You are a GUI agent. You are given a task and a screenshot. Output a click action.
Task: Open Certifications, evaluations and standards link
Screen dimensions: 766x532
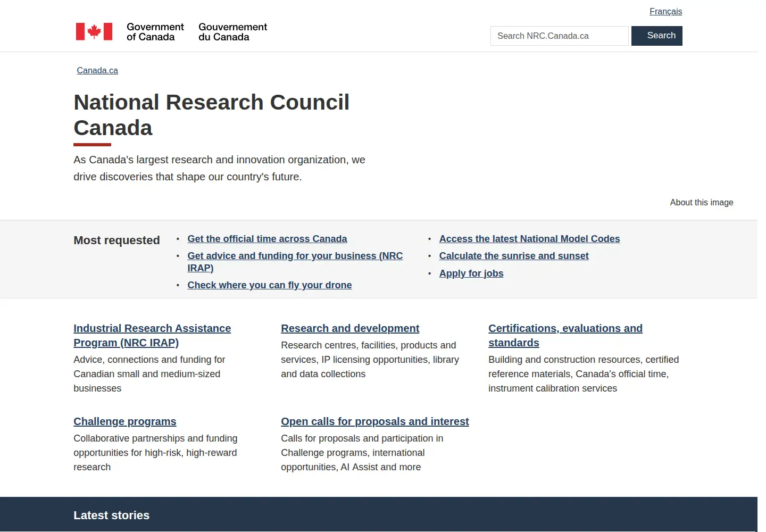(565, 335)
